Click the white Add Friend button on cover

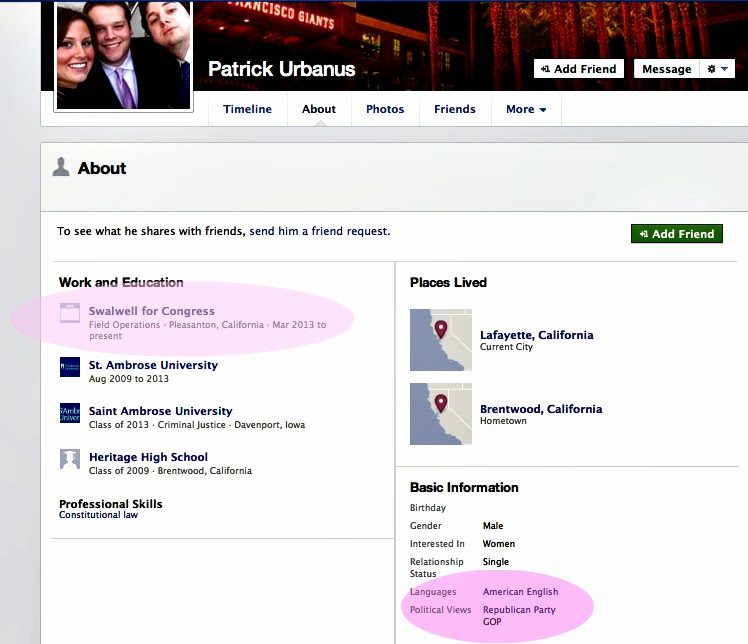click(579, 69)
